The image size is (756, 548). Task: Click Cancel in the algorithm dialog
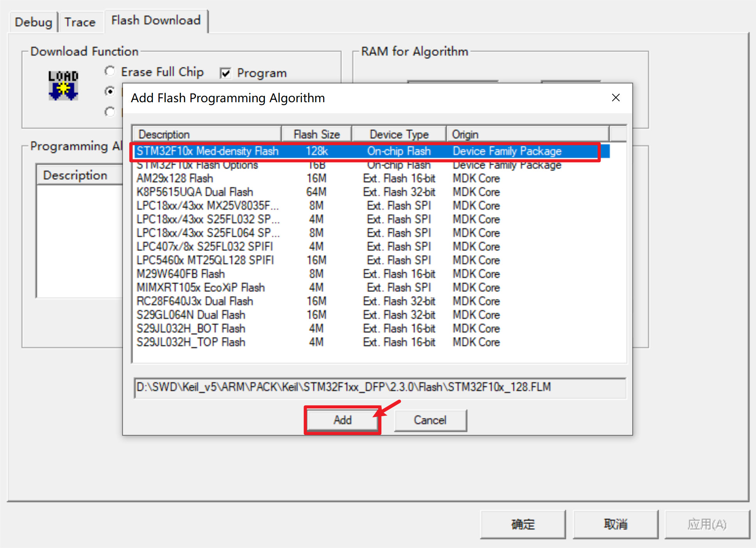[430, 420]
